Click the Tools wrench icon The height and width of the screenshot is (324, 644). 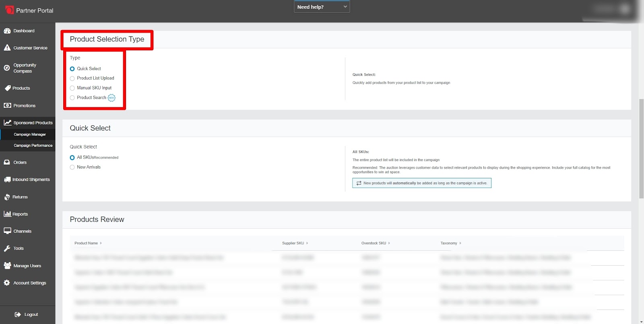point(7,248)
